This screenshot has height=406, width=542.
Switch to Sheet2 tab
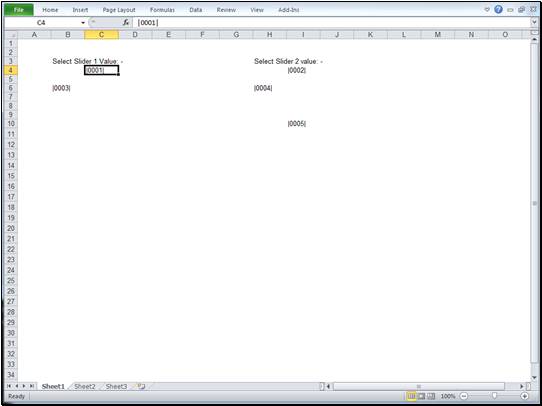click(x=85, y=386)
